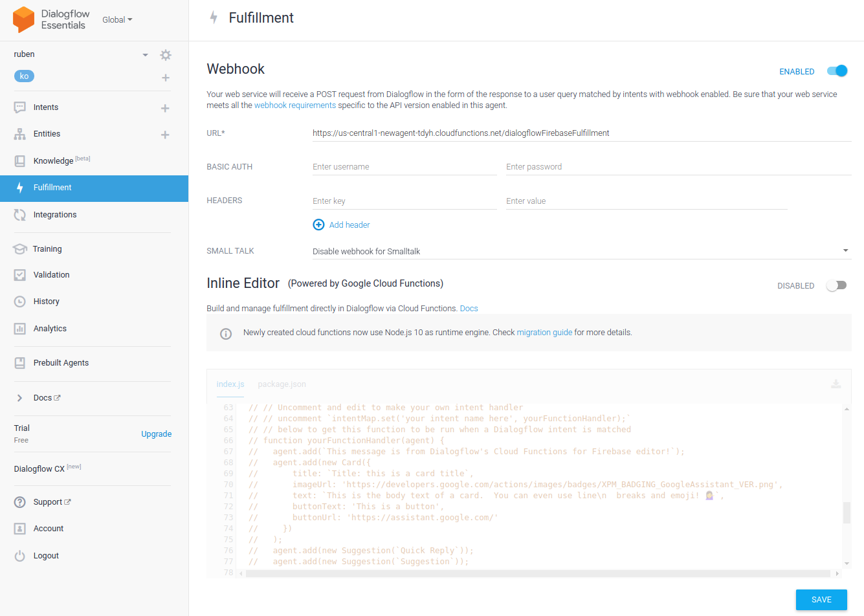Click Logout in sidebar
This screenshot has width=864, height=616.
click(46, 556)
